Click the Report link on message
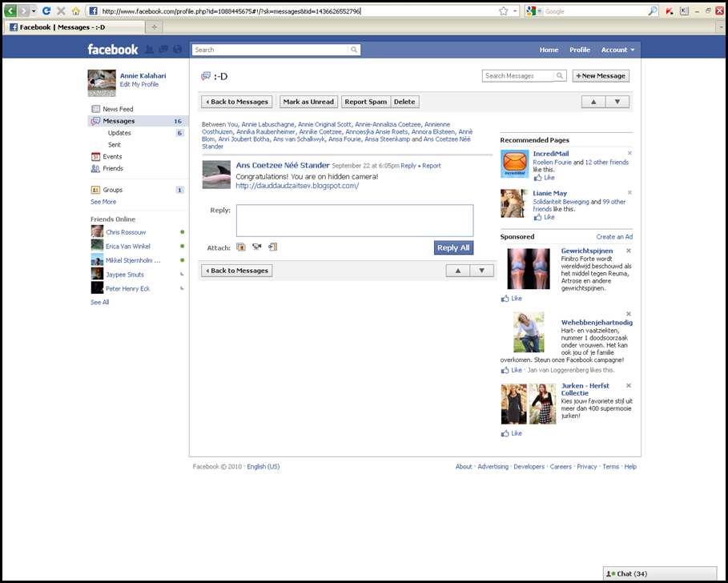The image size is (728, 583). (432, 166)
